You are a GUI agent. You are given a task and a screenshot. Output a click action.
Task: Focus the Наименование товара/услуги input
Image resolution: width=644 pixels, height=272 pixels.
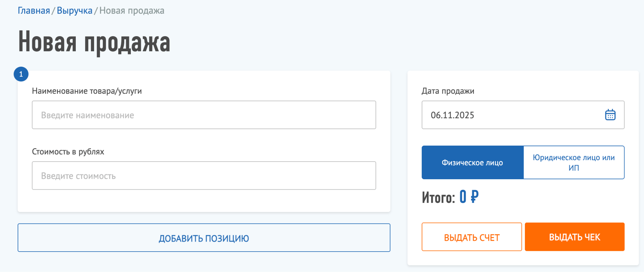(204, 115)
